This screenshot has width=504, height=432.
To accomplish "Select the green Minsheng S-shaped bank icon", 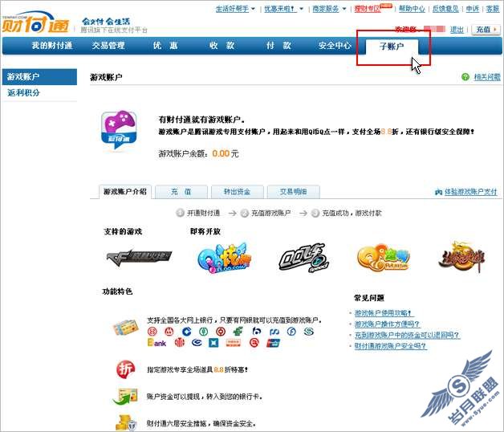I will (x=309, y=332).
